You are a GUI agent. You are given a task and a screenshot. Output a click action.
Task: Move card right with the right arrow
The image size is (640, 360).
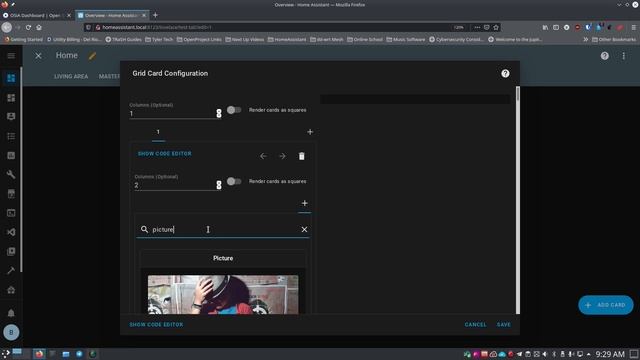point(282,156)
